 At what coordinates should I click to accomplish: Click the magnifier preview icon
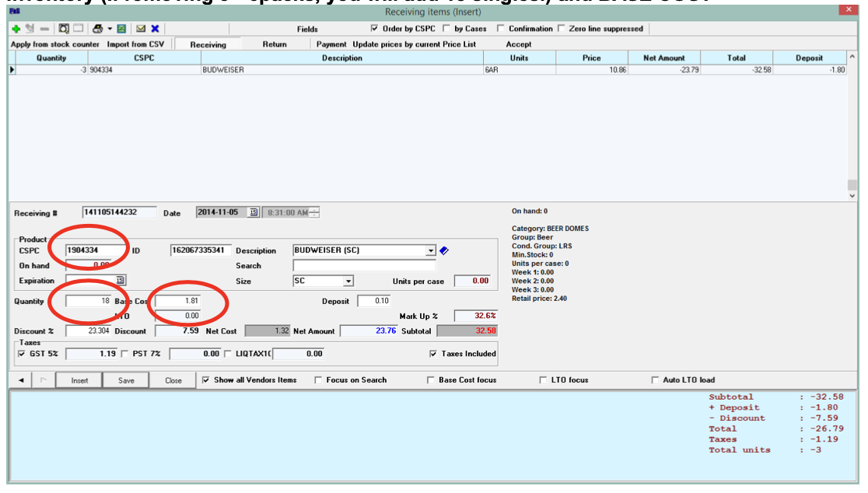[x=64, y=29]
